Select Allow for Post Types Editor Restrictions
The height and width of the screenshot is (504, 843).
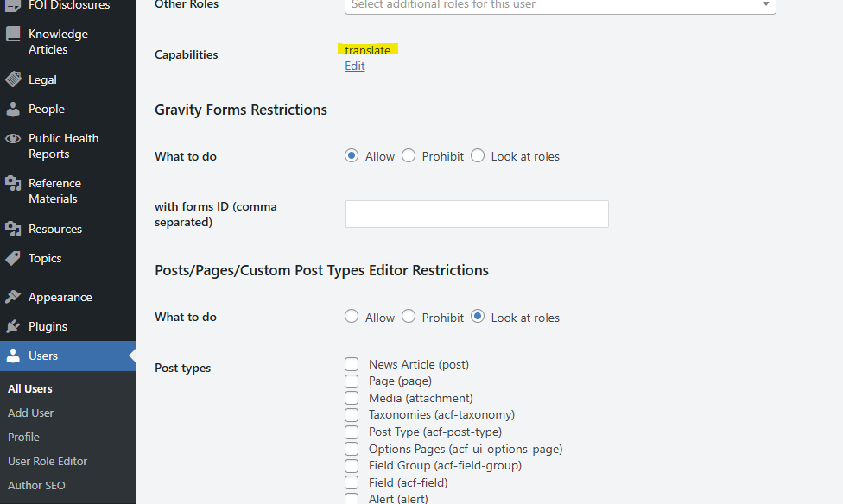point(352,317)
